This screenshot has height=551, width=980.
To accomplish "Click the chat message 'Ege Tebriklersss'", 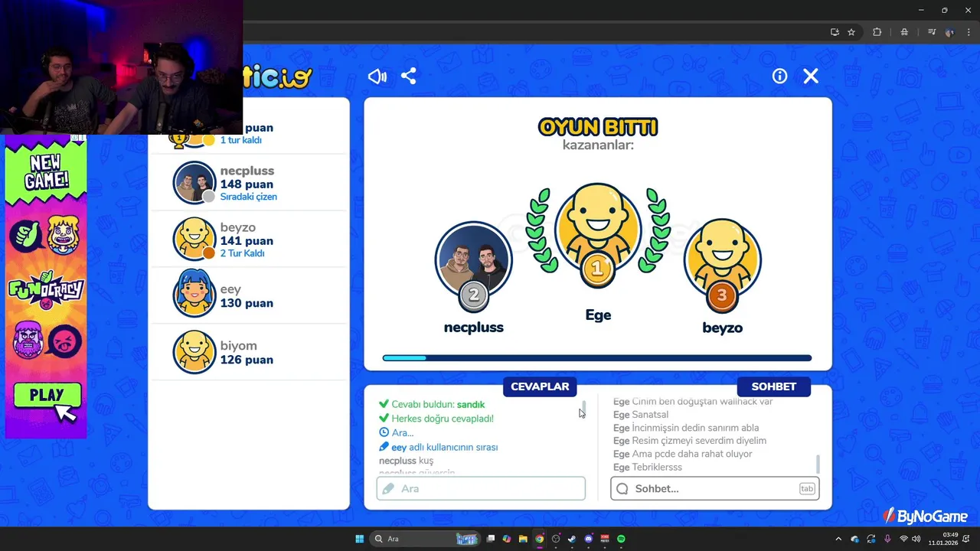I will [648, 467].
